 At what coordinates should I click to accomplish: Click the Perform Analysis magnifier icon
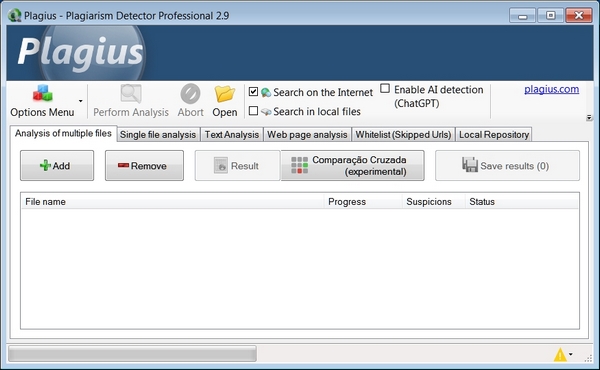coord(131,94)
